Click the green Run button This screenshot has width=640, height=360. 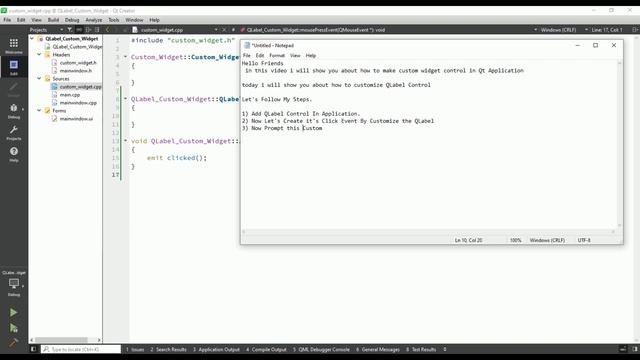[x=13, y=312]
